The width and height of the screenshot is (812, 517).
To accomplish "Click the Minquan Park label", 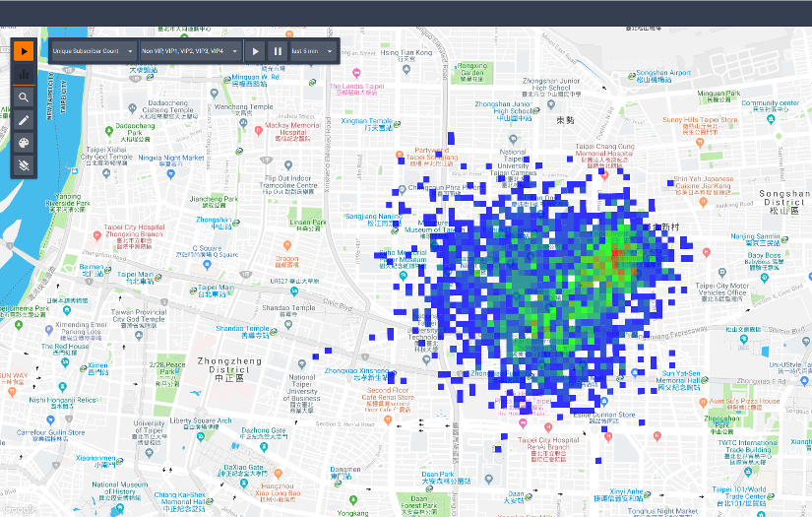I will [x=718, y=96].
